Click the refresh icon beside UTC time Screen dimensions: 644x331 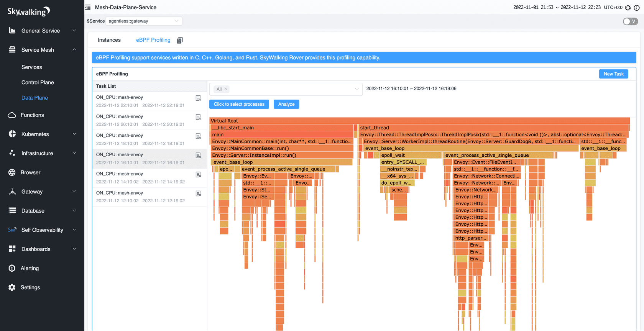628,8
